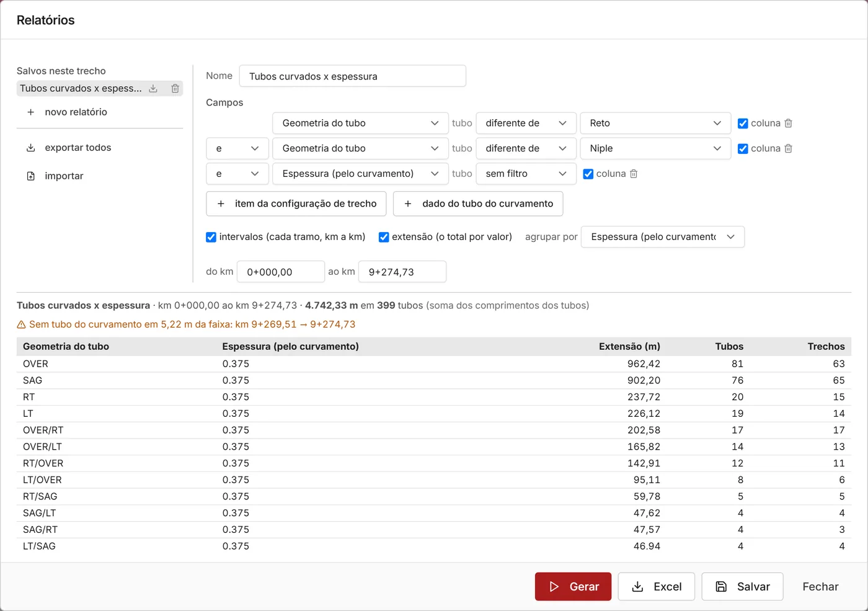Close the dialog with Fechar

click(820, 587)
